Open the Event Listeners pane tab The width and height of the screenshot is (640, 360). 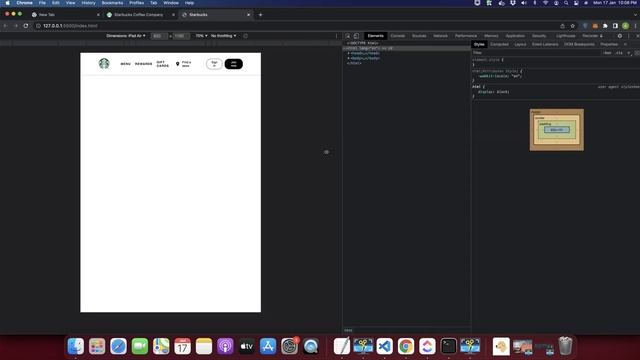(x=545, y=44)
